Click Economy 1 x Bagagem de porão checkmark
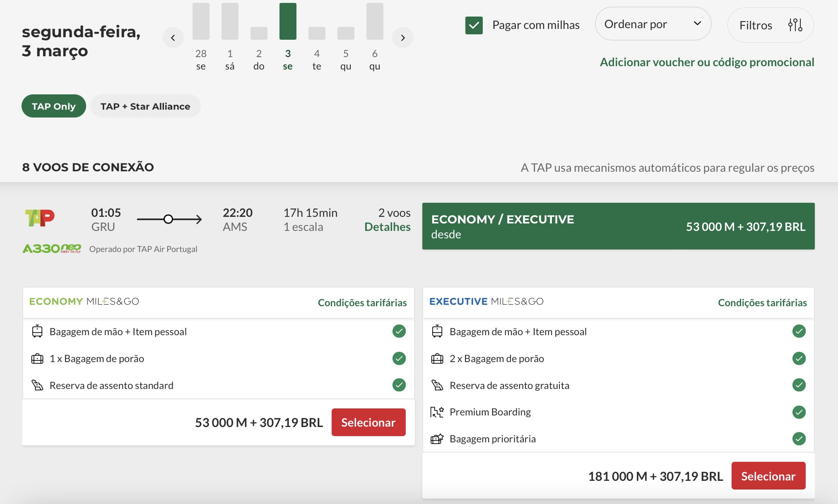The image size is (838, 504). coord(399,358)
